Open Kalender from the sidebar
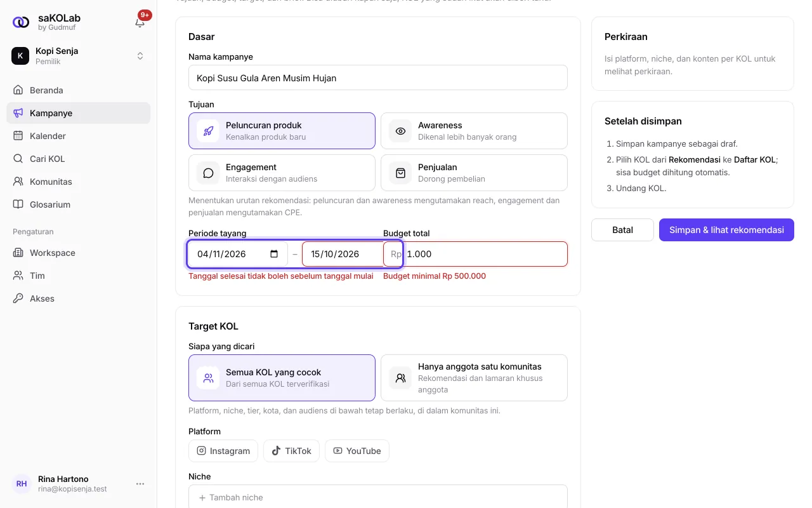Viewport: 812px width, 508px height. [x=79, y=136]
